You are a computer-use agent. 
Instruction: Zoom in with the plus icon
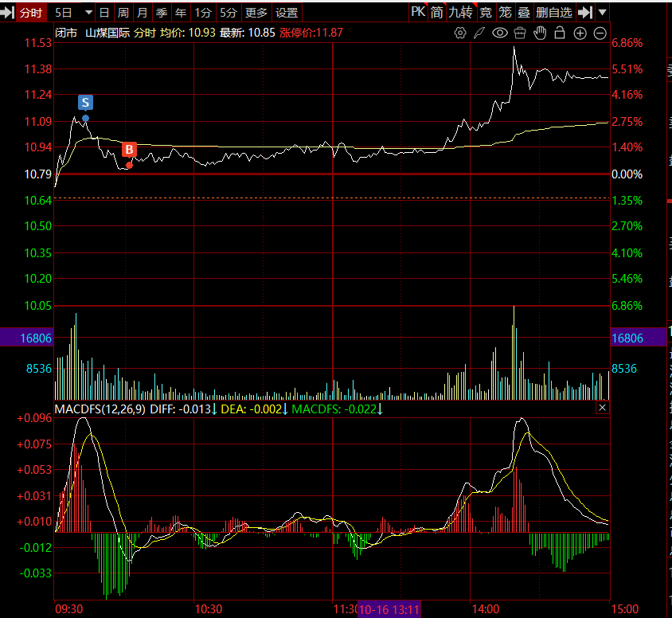pyautogui.click(x=580, y=33)
